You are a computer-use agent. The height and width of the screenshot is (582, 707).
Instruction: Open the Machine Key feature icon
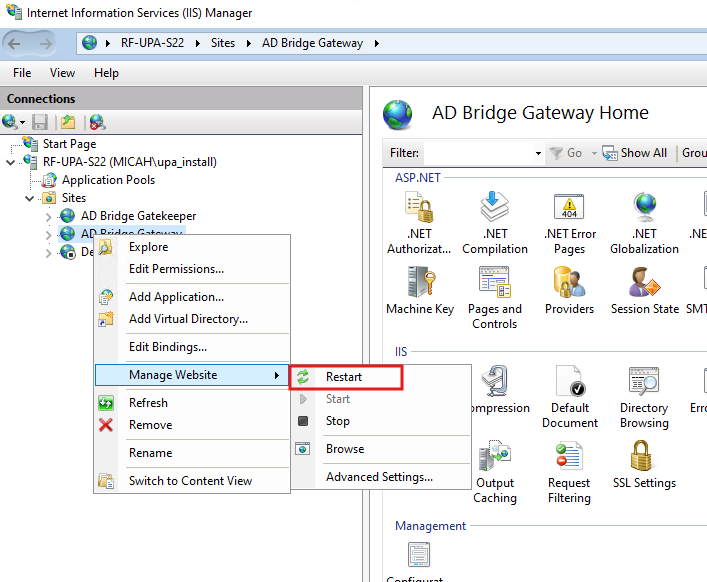tap(419, 286)
